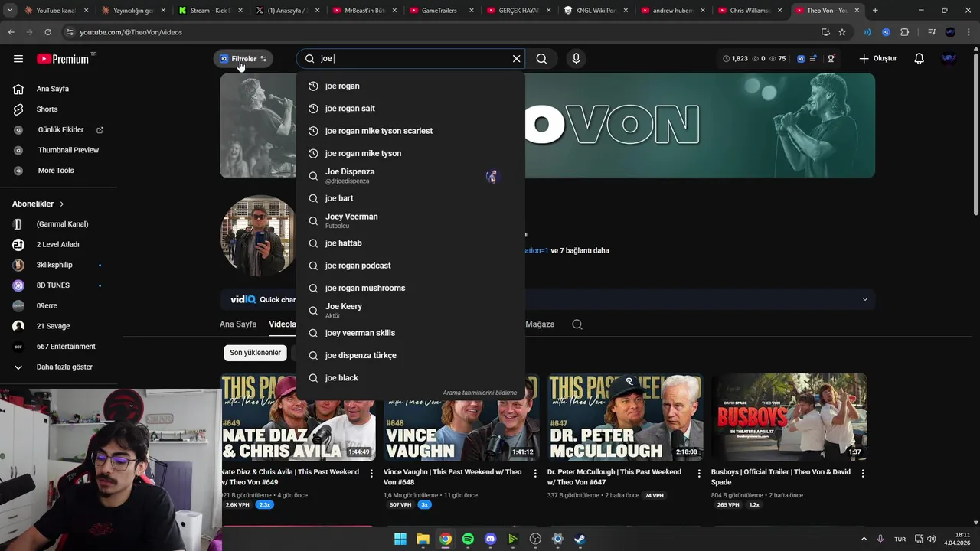
Task: Open Chrome extensions puzzle icon
Action: tap(905, 32)
